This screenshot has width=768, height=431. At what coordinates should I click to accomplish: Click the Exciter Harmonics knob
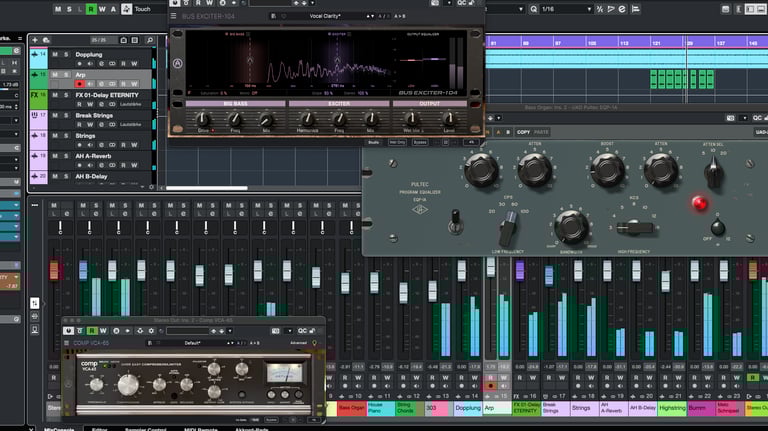[308, 119]
